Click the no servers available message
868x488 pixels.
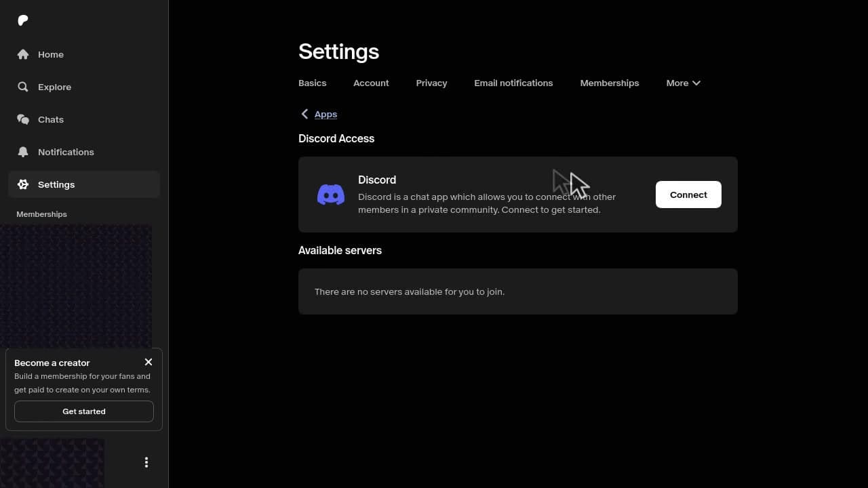410,291
